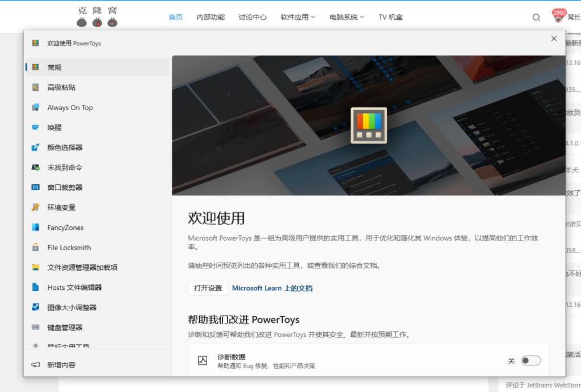Open the 颜色选择器 Color Picker icon

36,147
